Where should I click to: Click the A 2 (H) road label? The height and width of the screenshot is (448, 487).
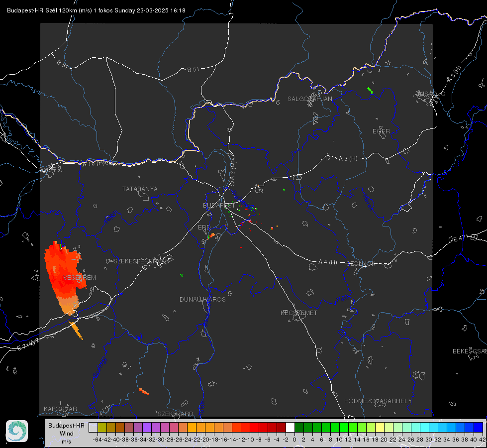[x=232, y=171]
